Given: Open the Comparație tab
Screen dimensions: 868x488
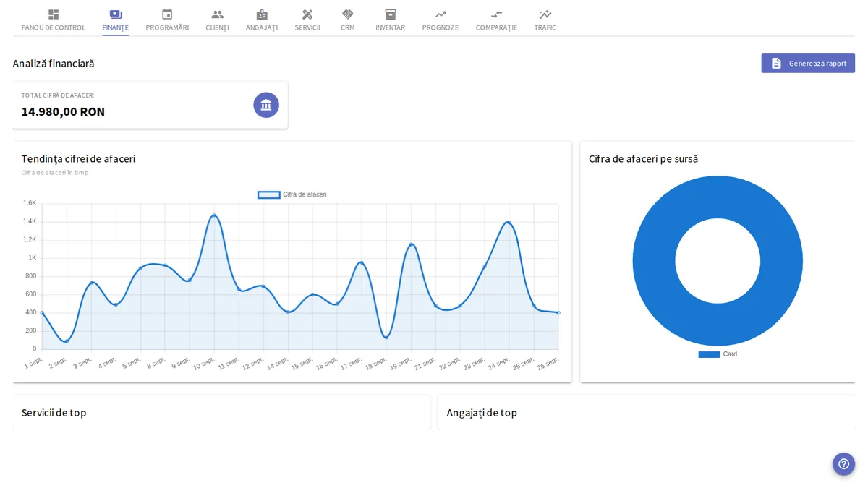Looking at the screenshot, I should pyautogui.click(x=496, y=20).
